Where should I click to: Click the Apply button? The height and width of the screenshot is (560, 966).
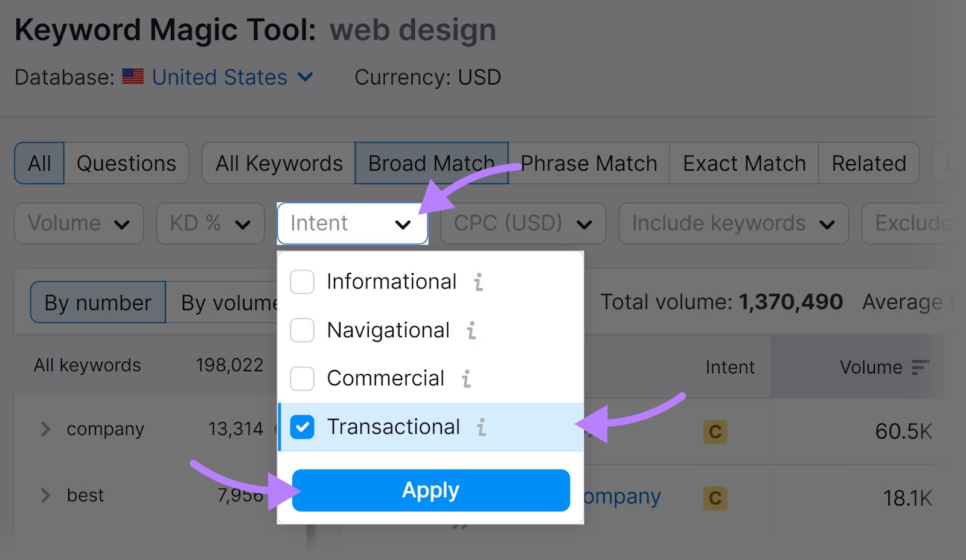tap(430, 490)
